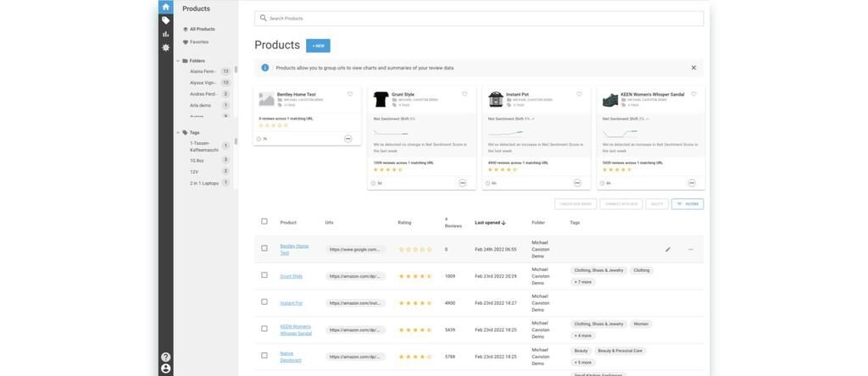Open the tag icon in the left rail

(x=166, y=20)
